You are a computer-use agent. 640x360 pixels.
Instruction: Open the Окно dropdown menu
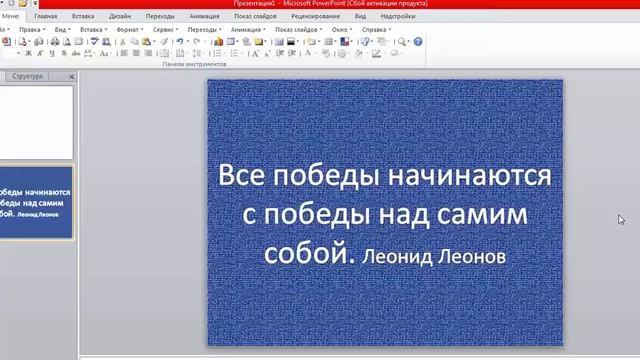[342, 30]
